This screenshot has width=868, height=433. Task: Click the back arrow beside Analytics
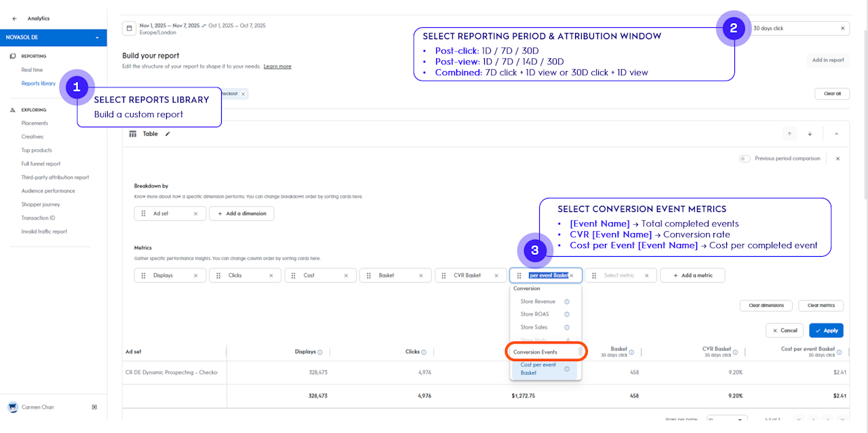point(15,18)
